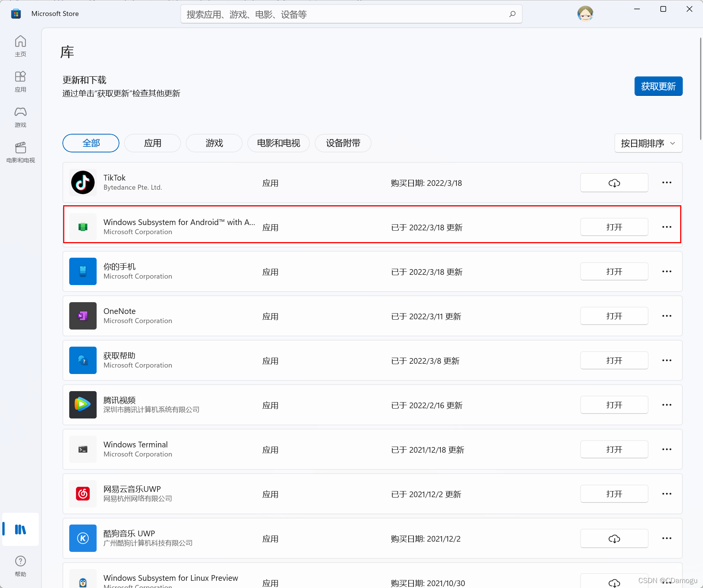Open Windows Terminal with 打开 button
The image size is (703, 588).
(x=614, y=449)
